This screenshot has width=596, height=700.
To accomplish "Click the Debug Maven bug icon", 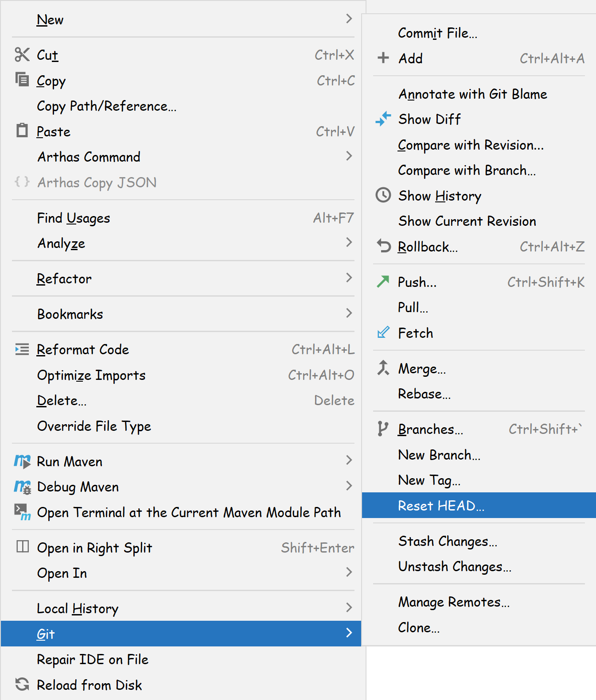I will 22,487.
